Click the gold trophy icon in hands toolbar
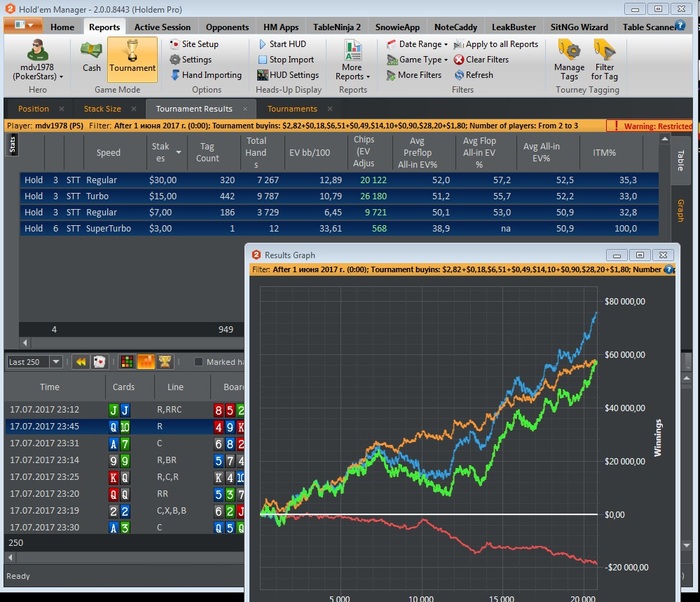The image size is (700, 602). tap(165, 362)
